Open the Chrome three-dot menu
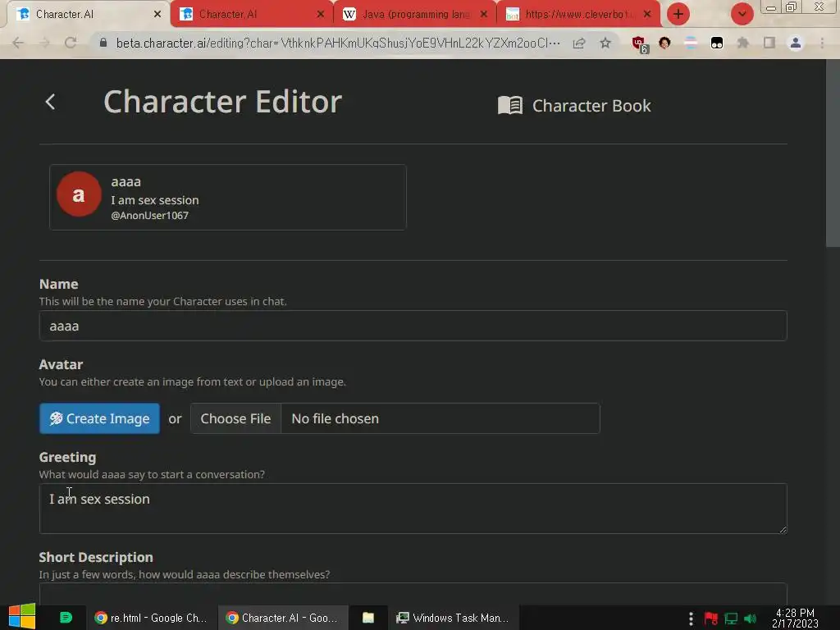Screen dimensions: 840x630 822,43
